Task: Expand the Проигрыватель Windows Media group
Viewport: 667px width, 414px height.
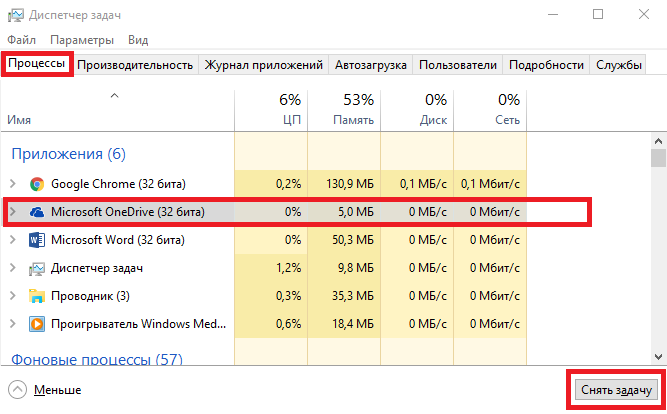Action: (13, 324)
